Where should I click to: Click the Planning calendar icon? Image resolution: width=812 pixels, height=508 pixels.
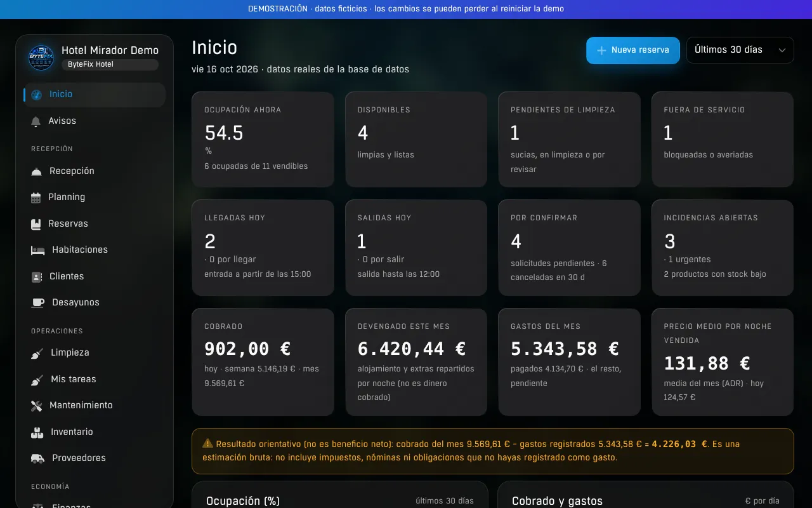click(36, 197)
